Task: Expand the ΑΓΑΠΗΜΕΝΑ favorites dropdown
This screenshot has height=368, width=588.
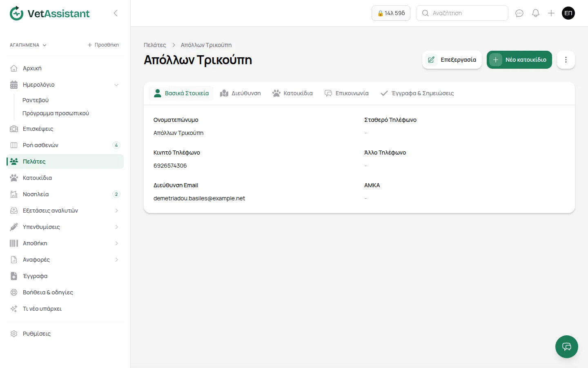Action: 28,45
